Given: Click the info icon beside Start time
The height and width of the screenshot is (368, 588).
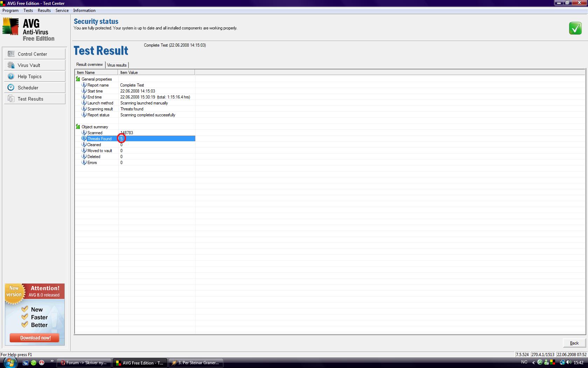Looking at the screenshot, I should (84, 91).
